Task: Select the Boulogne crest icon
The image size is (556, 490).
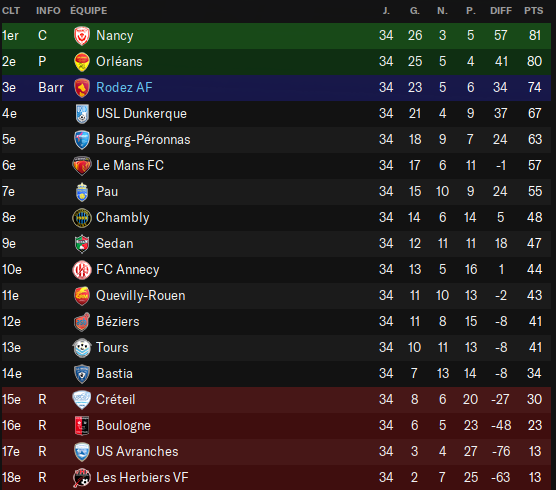Action: pyautogui.click(x=82, y=426)
